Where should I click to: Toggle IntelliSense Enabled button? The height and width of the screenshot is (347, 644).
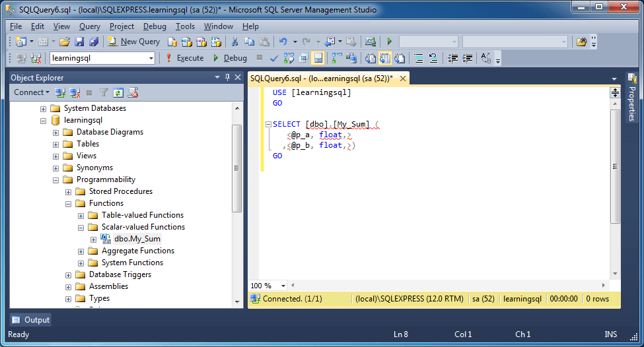tap(318, 58)
